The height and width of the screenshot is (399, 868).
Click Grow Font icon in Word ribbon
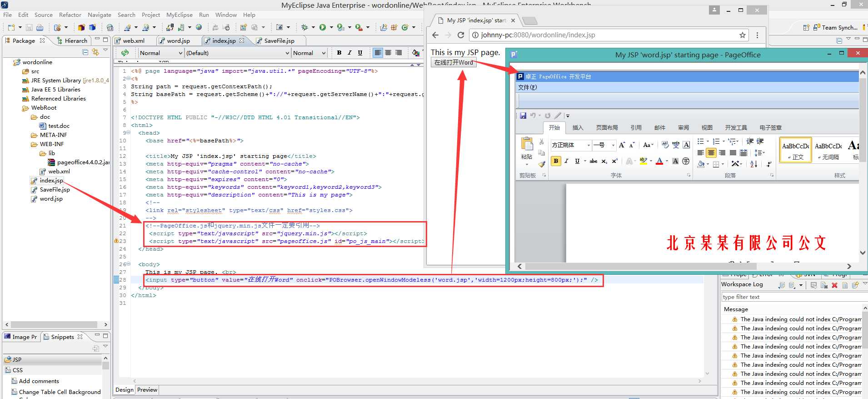click(x=622, y=145)
